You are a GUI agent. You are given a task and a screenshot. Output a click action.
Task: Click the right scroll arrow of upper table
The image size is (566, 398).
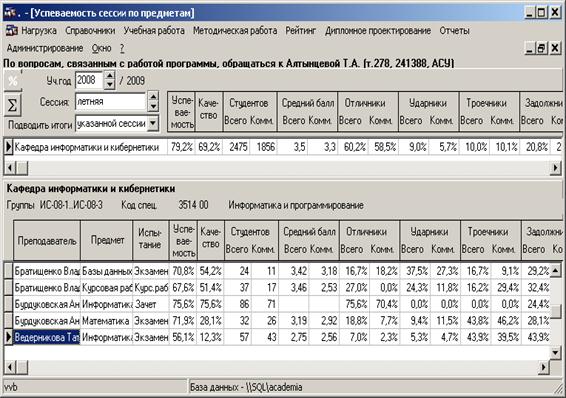[555, 168]
